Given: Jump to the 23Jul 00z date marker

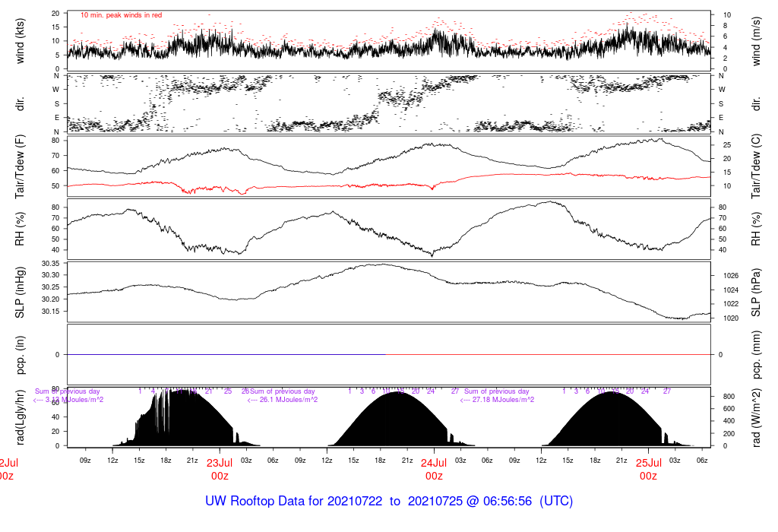Looking at the screenshot, I should [220, 468].
